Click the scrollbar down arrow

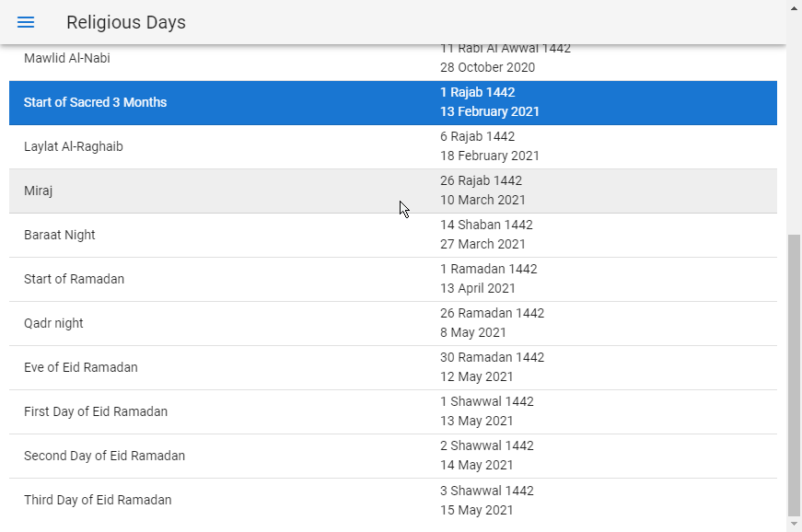[795, 524]
